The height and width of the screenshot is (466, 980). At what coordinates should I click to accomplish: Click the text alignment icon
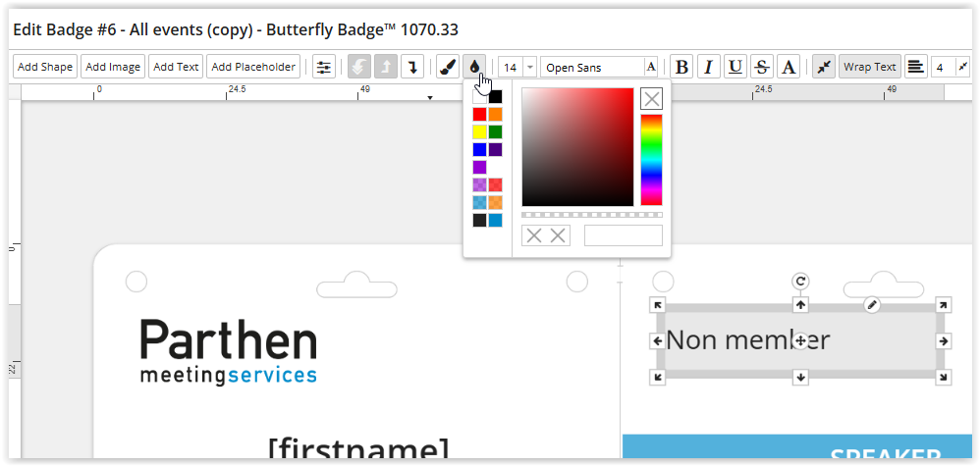pyautogui.click(x=915, y=67)
